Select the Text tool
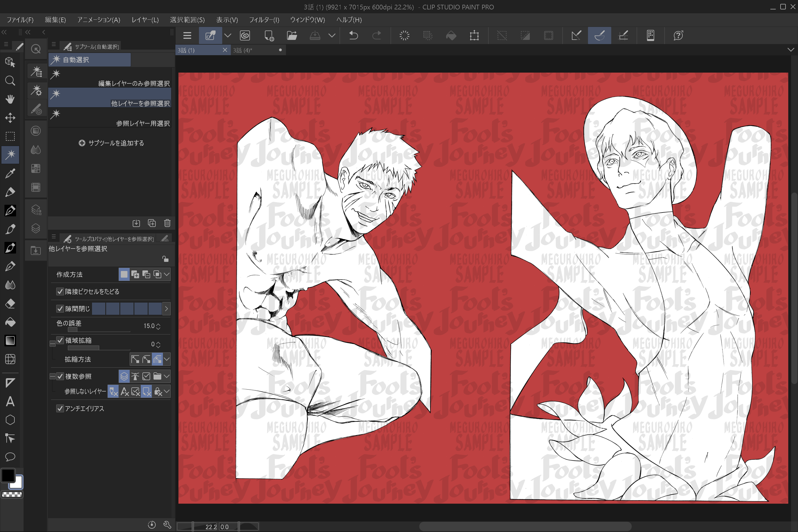Image resolution: width=798 pixels, height=532 pixels. (10, 401)
